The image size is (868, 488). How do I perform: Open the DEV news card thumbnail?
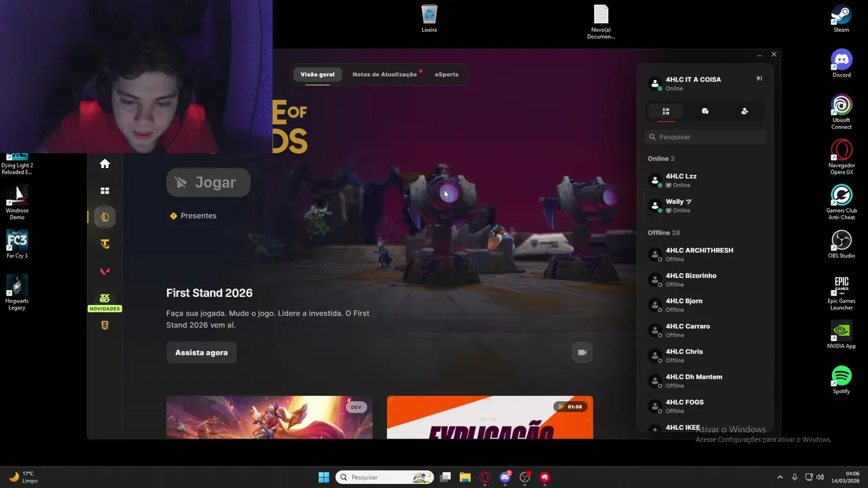(269, 418)
